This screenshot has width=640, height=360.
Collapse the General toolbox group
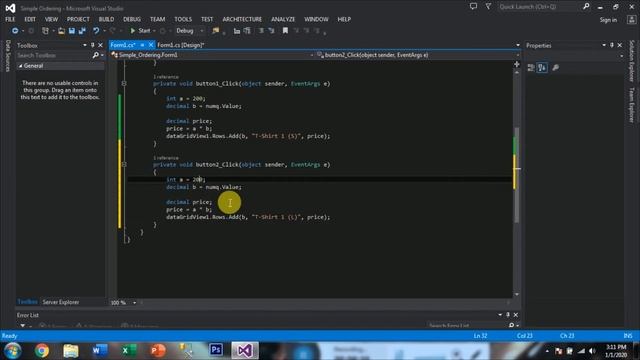point(20,66)
